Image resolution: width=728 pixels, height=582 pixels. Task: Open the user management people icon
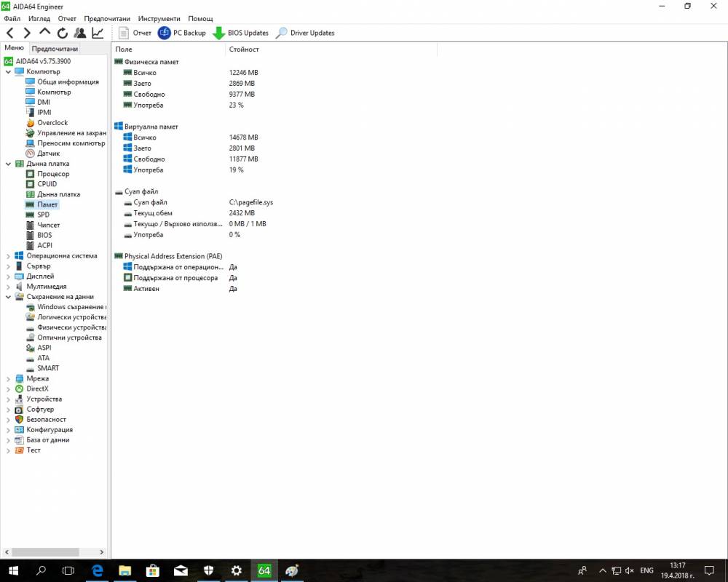80,33
